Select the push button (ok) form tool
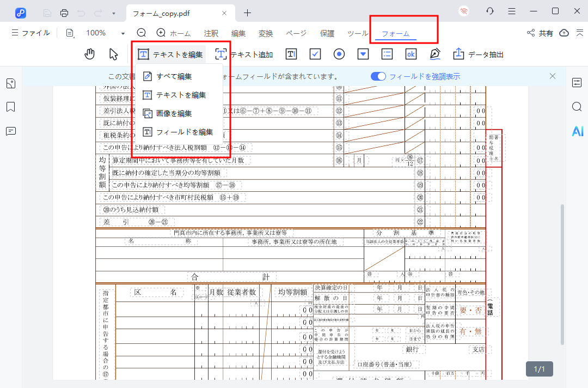588x388 pixels. coord(410,53)
